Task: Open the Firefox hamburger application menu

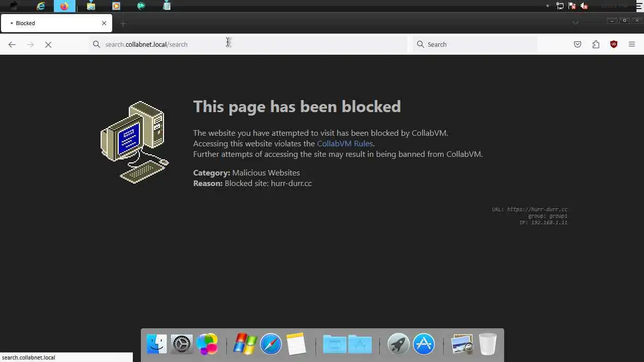Action: click(x=632, y=44)
